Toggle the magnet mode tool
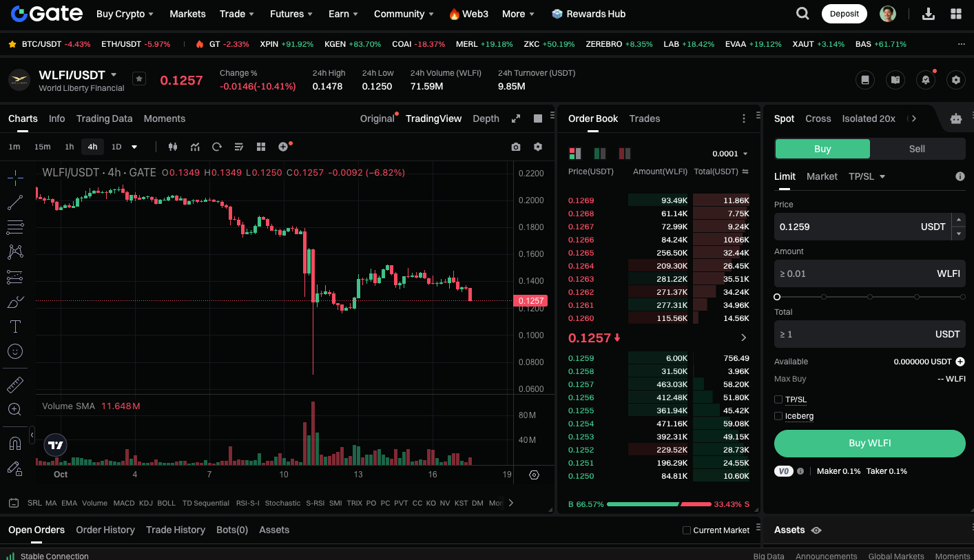Screen dimensions: 974x560 (x=15, y=443)
